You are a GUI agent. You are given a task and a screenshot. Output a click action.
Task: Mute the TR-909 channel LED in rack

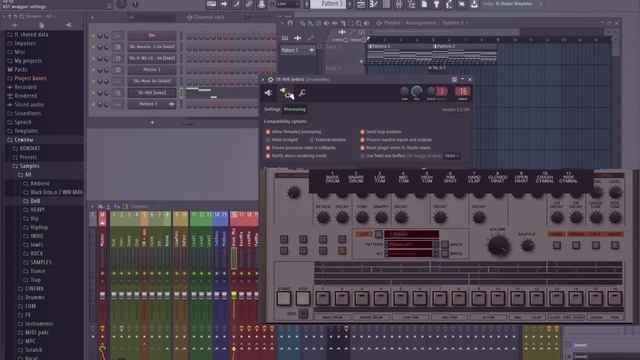[93, 93]
